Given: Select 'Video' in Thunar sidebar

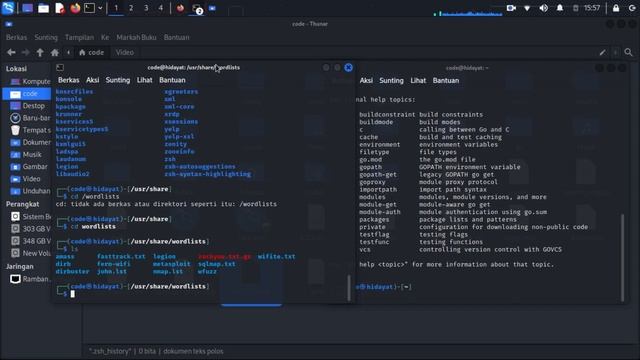Looking at the screenshot, I should pos(27,179).
